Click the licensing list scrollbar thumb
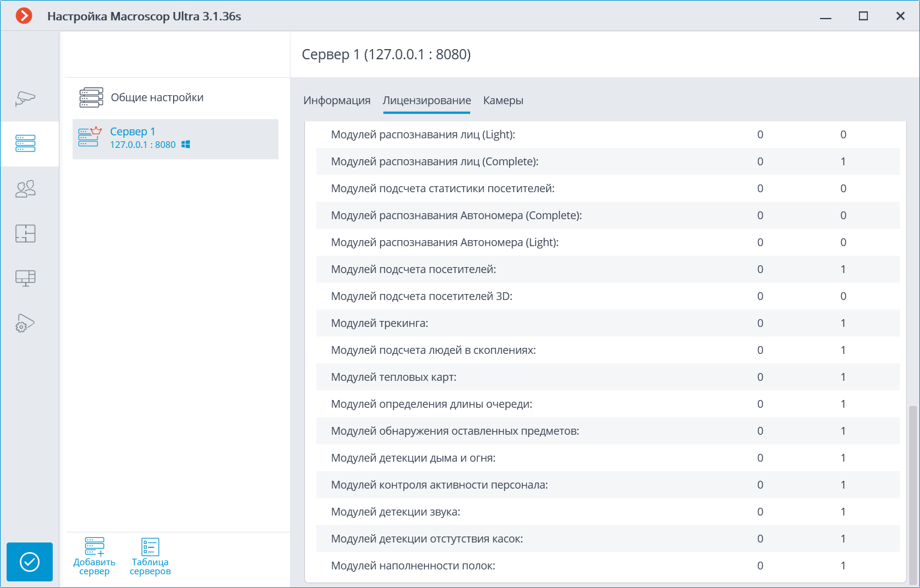Viewport: 920px width, 588px height. click(x=913, y=495)
